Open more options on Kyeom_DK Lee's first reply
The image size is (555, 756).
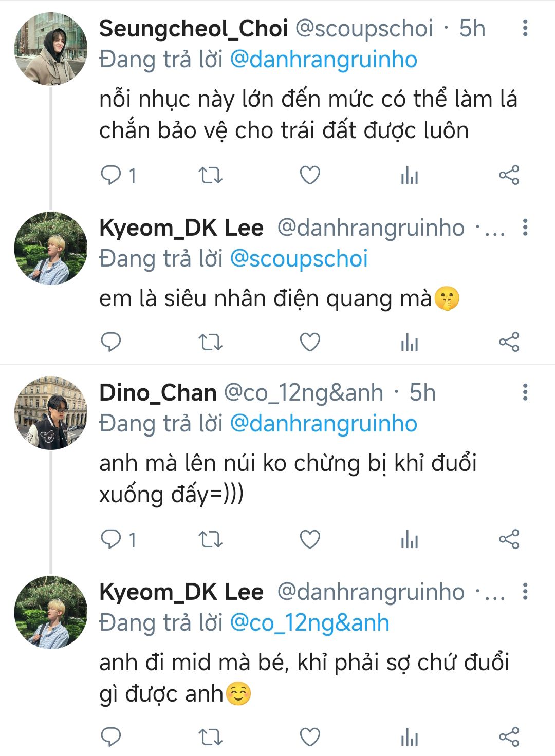tap(525, 228)
